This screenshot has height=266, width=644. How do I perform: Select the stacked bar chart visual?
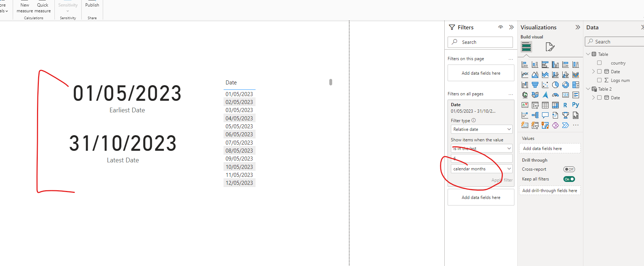click(525, 65)
